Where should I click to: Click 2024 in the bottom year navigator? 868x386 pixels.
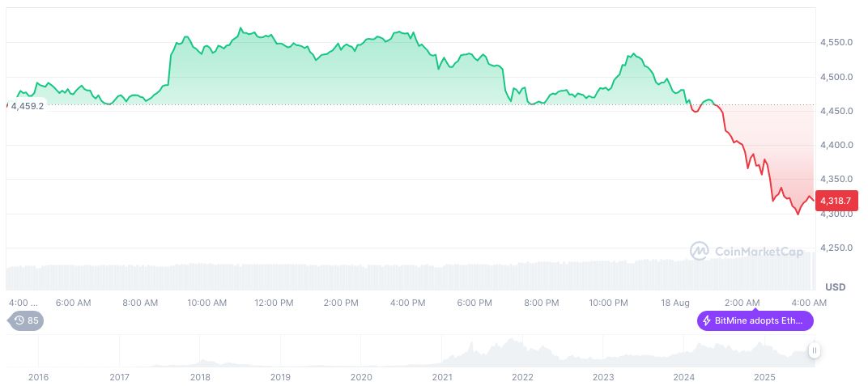684,377
